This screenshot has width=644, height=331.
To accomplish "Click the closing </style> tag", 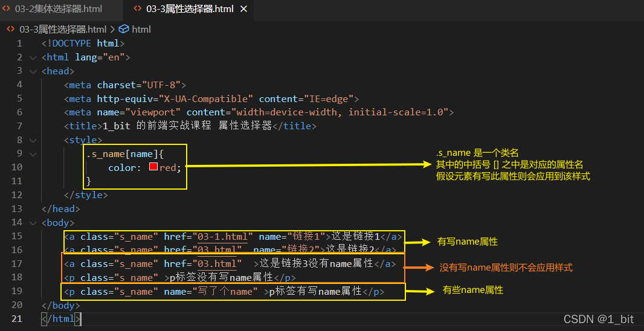I will (x=86, y=195).
